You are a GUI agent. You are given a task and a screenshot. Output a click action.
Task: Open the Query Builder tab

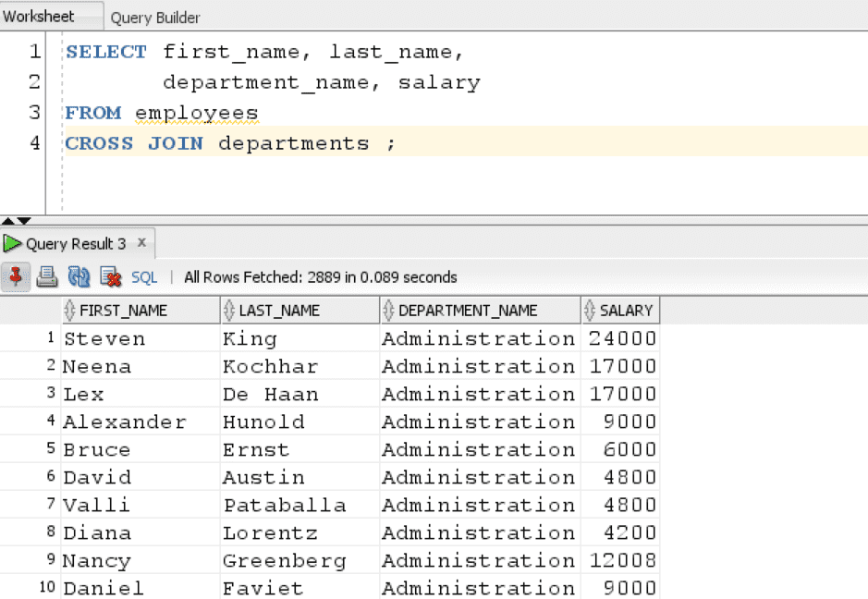point(155,18)
